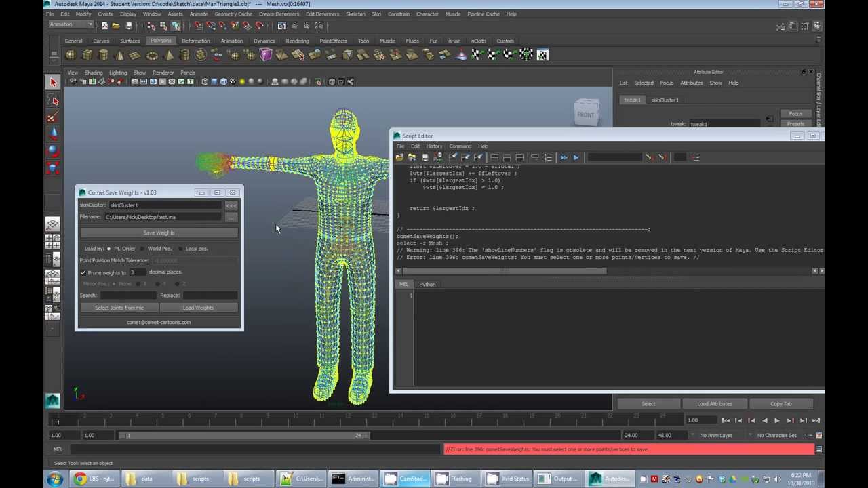The width and height of the screenshot is (868, 488).
Task: Click the range slider bar below timeline
Action: (245, 436)
